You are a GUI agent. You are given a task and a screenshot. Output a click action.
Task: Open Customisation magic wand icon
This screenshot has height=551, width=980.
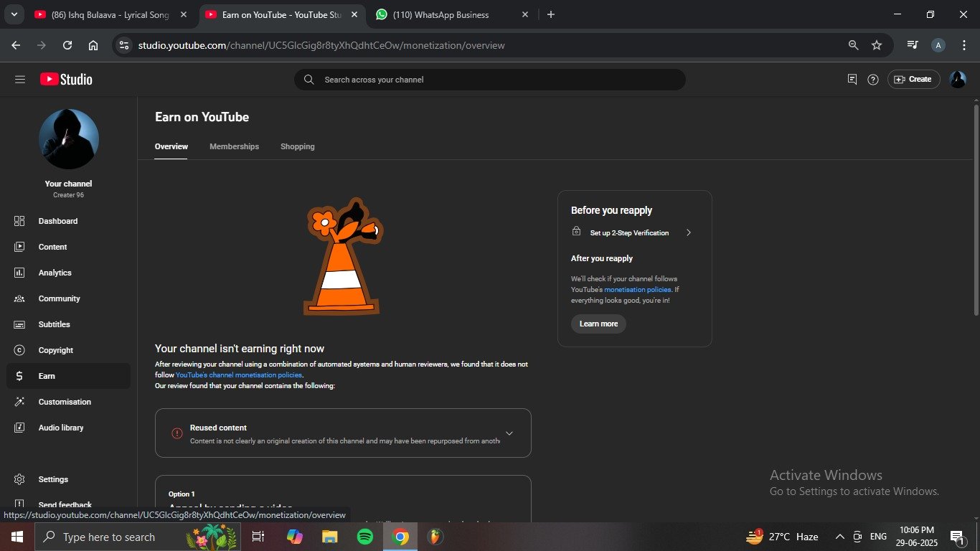(x=19, y=402)
